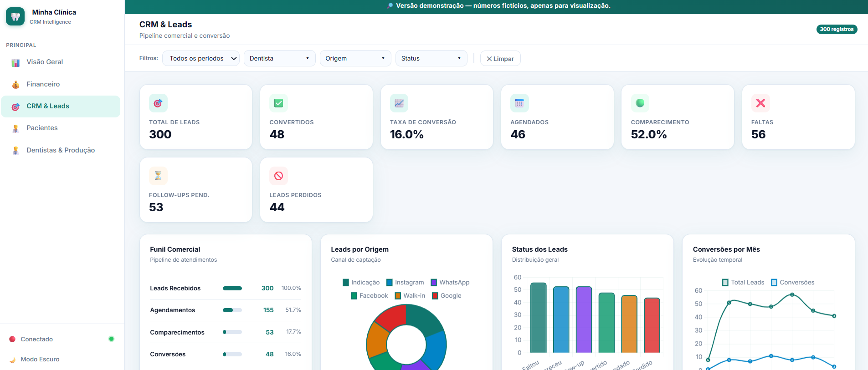This screenshot has height=370, width=868.
Task: Click the Leads Recebidos progress bar
Action: coord(232,288)
